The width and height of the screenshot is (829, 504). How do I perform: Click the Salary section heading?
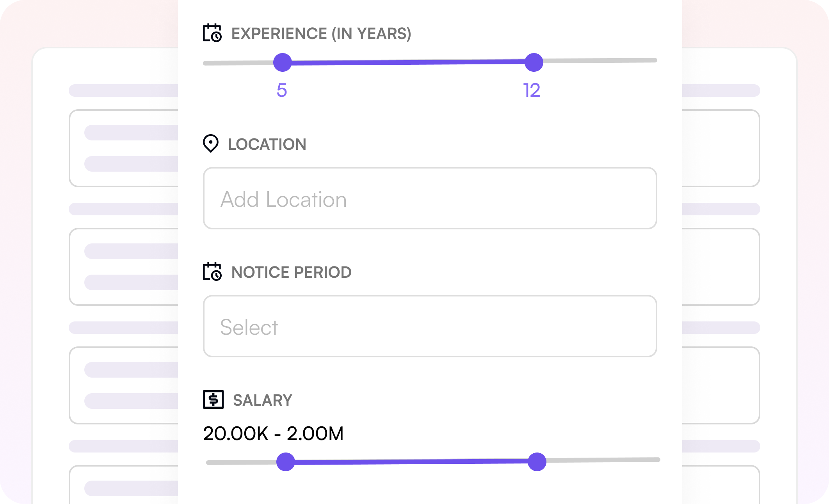click(262, 400)
